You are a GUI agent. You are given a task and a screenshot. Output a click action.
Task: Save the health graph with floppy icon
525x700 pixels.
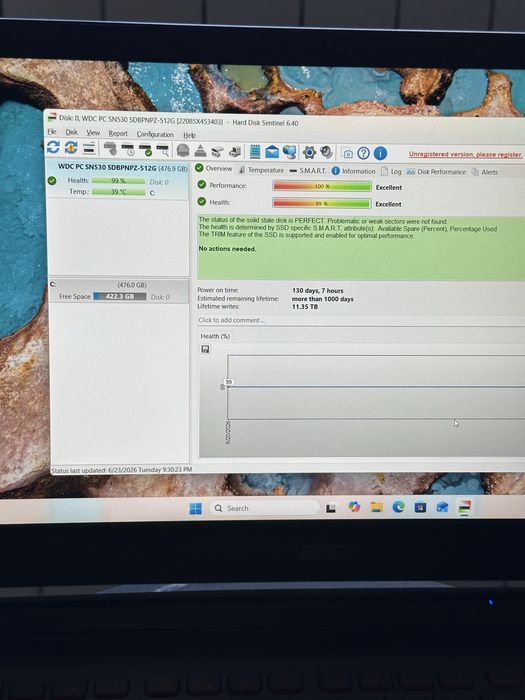[205, 349]
